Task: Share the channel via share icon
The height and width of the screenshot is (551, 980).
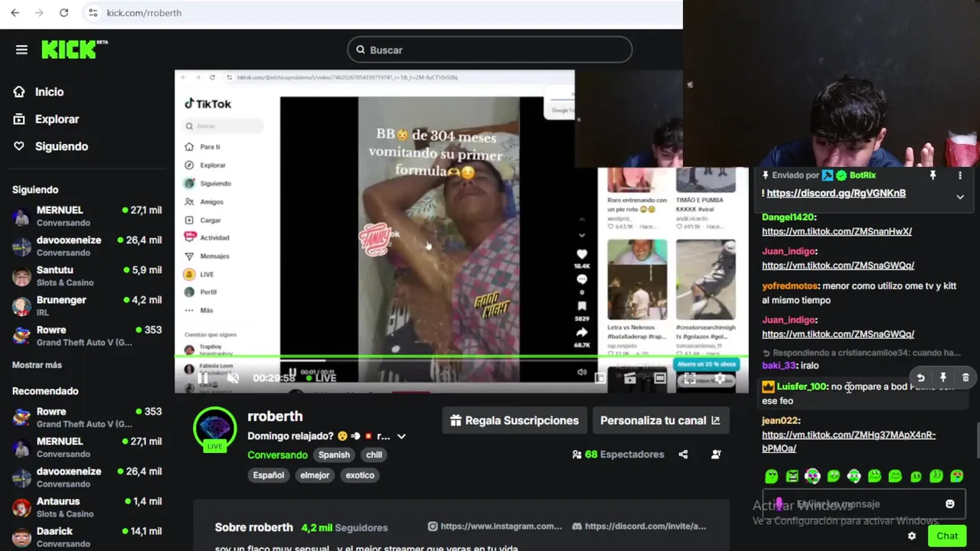Action: [683, 455]
